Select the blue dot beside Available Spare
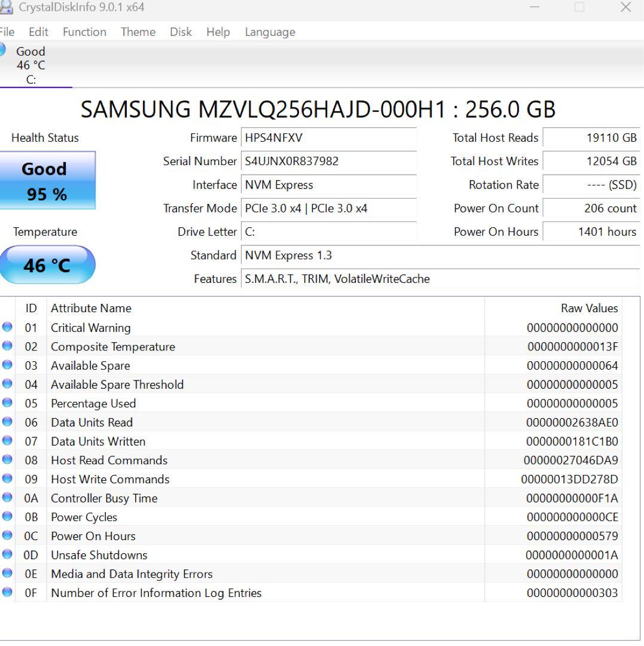This screenshot has height=646, width=644. click(x=7, y=365)
